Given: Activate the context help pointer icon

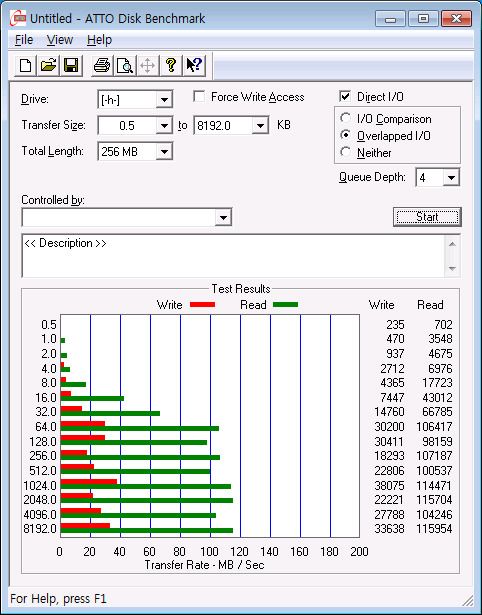Looking at the screenshot, I should tap(194, 65).
